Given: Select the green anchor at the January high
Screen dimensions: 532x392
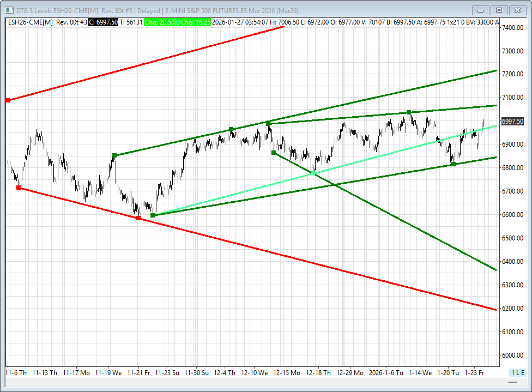Looking at the screenshot, I should (408, 112).
